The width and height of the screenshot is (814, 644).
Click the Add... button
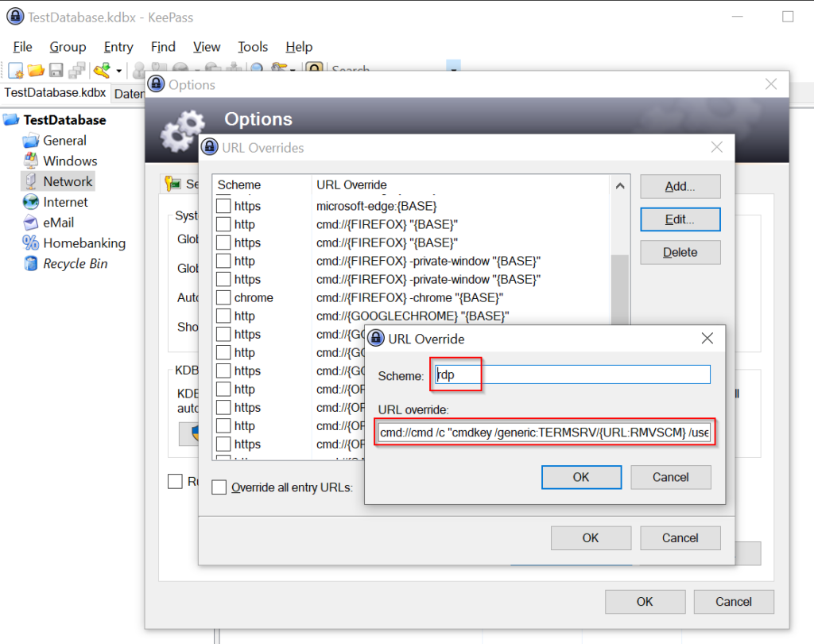click(680, 187)
